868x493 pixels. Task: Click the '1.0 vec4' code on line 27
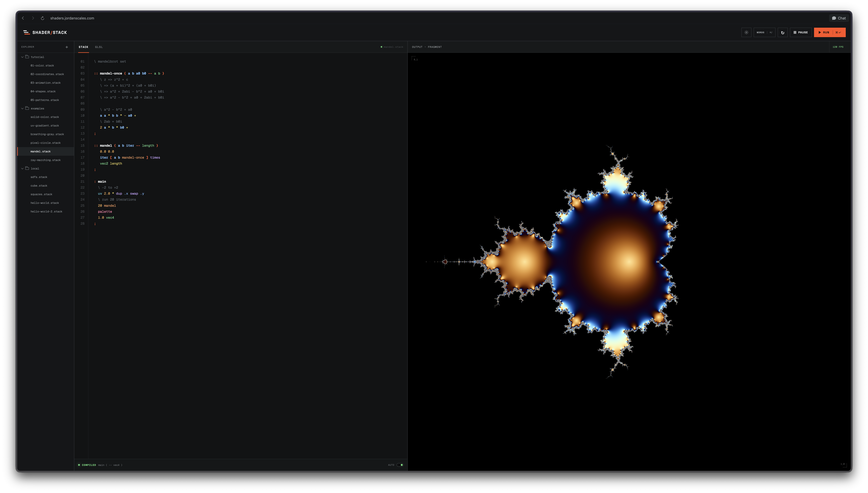[x=106, y=218]
